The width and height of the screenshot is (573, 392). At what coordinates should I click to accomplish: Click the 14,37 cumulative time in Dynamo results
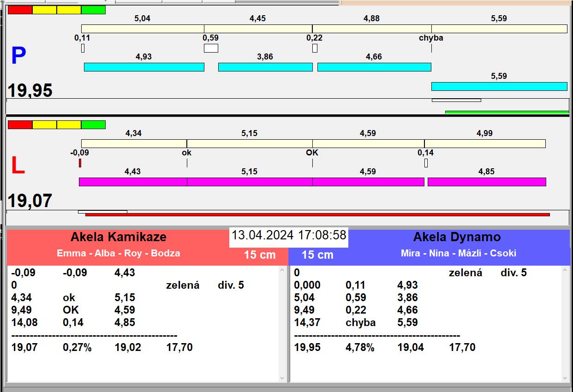[308, 322]
